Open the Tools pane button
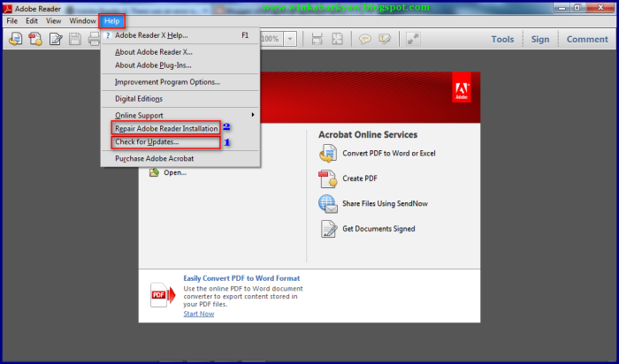The image size is (619, 364). (x=502, y=39)
